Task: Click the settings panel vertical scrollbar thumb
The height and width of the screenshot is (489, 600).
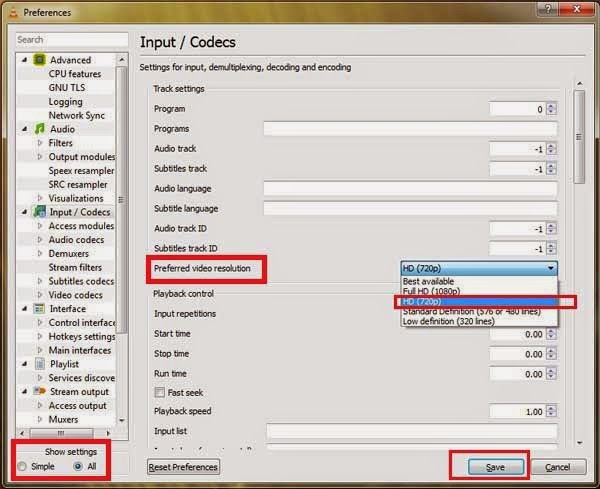Action: pyautogui.click(x=579, y=137)
